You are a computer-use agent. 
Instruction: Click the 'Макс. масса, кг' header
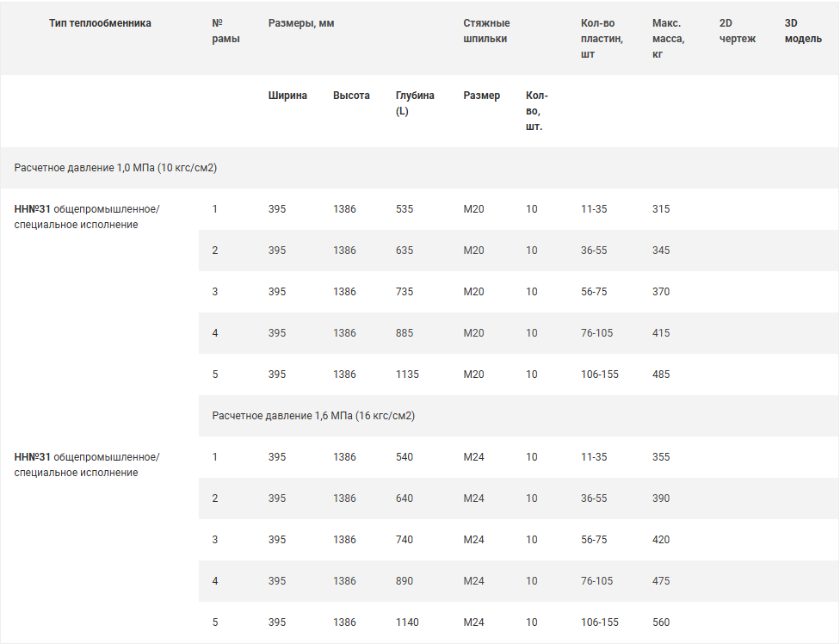[x=668, y=39]
